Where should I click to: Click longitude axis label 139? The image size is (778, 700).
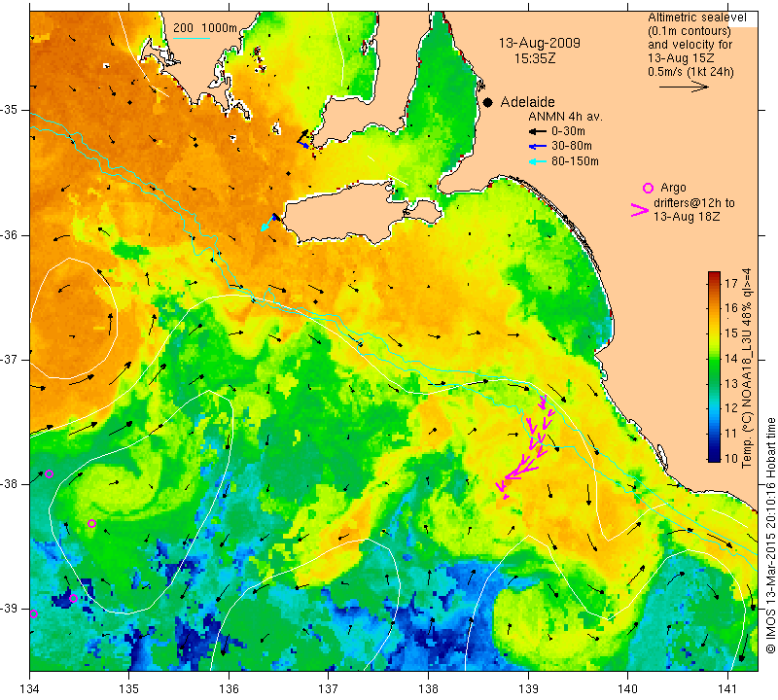528,689
